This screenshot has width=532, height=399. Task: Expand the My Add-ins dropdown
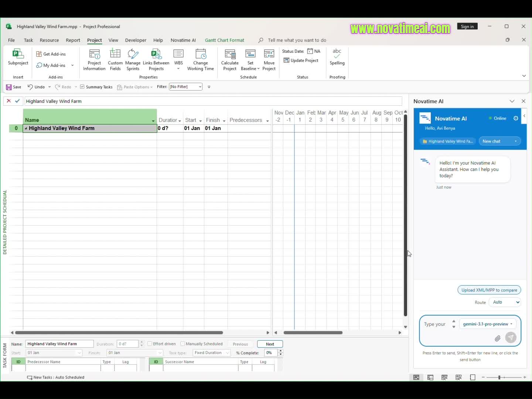72,65
